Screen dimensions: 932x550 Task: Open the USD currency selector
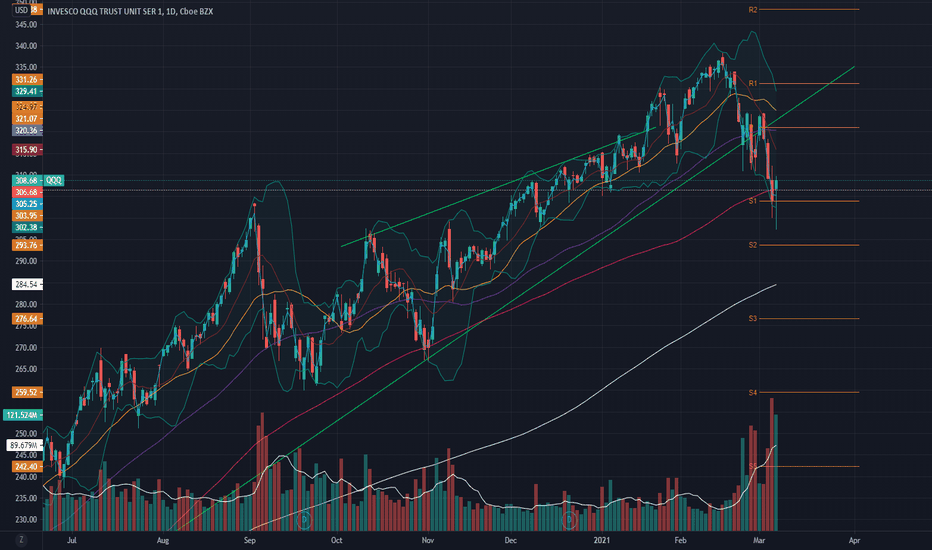[x=21, y=10]
